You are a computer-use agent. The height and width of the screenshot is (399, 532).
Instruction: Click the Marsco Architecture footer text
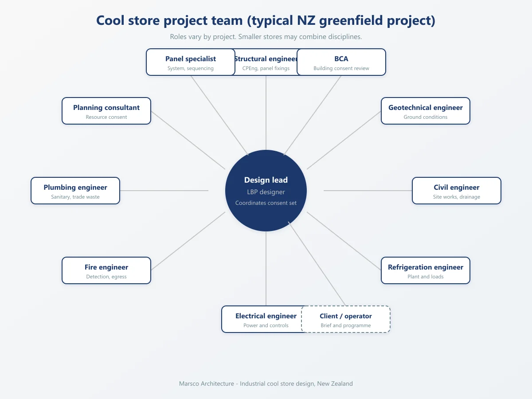266,383
